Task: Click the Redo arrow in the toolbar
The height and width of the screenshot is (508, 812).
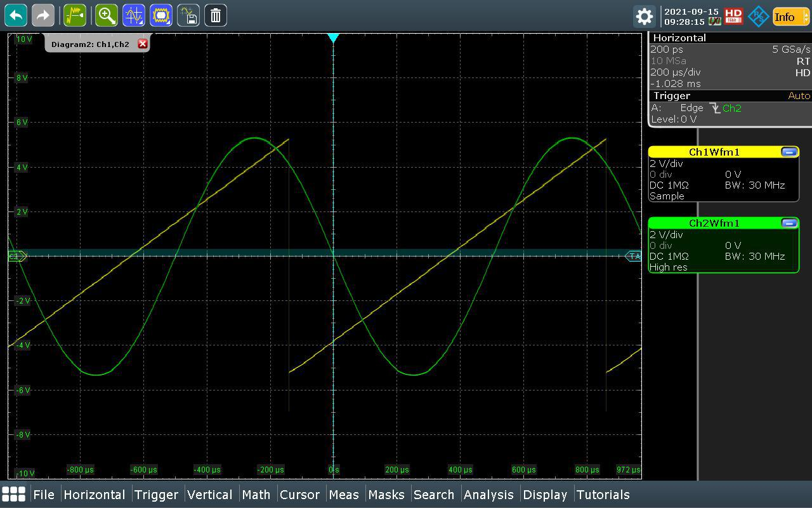Action: pyautogui.click(x=43, y=15)
